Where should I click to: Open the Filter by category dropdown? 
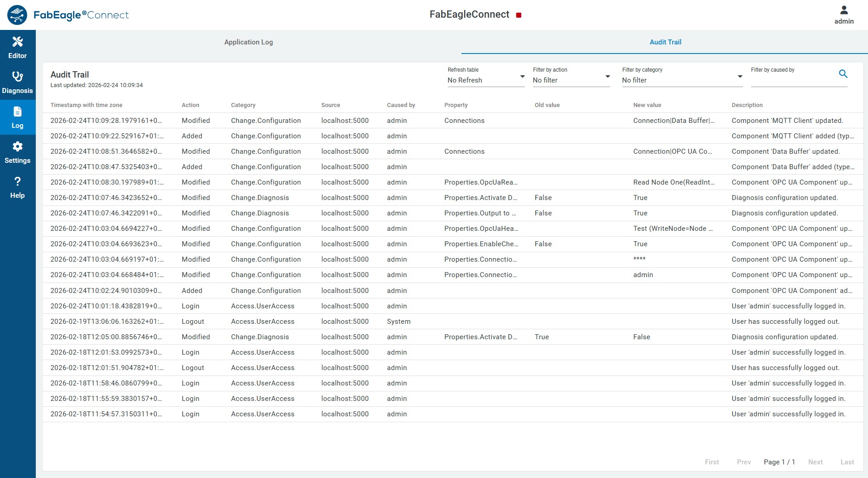681,80
